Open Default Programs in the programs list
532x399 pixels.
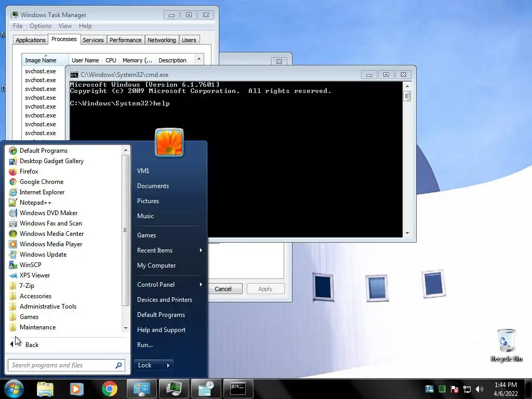pos(44,151)
